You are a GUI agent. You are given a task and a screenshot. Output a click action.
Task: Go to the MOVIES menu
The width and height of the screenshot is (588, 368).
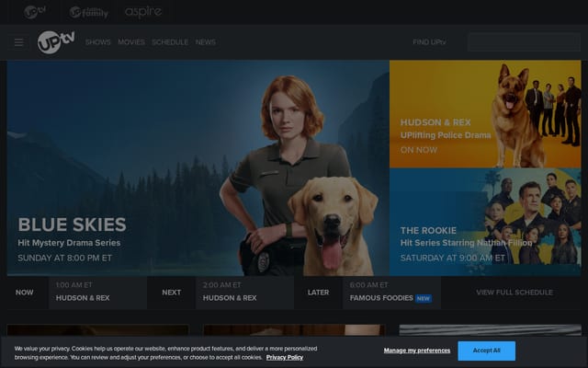[131, 42]
